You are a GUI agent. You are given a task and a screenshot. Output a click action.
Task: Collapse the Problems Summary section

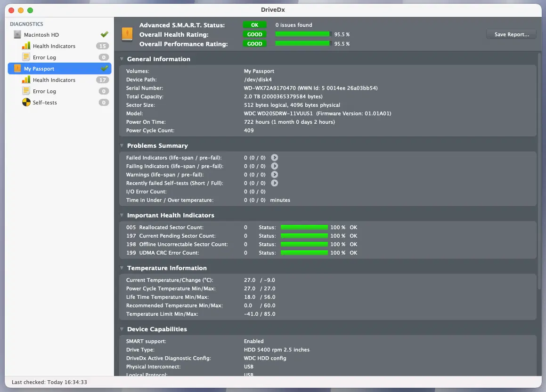tap(122, 145)
